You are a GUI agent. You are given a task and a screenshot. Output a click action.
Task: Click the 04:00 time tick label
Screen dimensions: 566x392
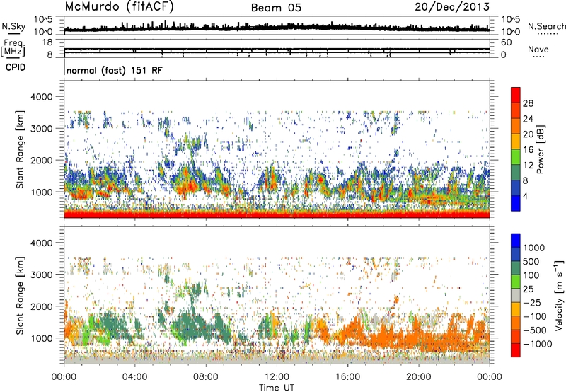(134, 377)
